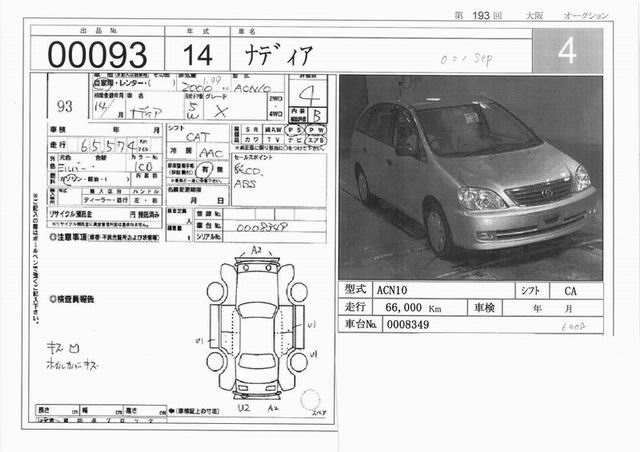The width and height of the screenshot is (640, 452).
Task: Click the handwritten ABS sales point
Action: (x=245, y=184)
